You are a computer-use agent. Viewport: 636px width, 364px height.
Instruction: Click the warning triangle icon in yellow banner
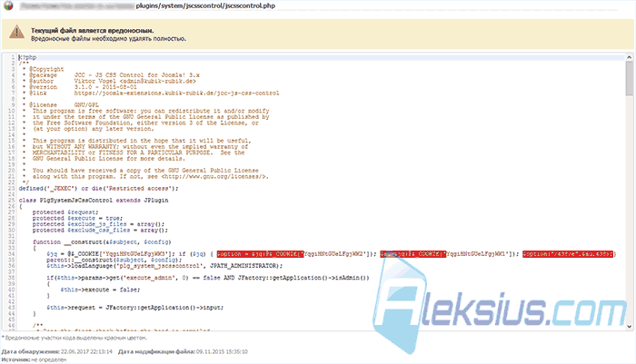(x=16, y=32)
